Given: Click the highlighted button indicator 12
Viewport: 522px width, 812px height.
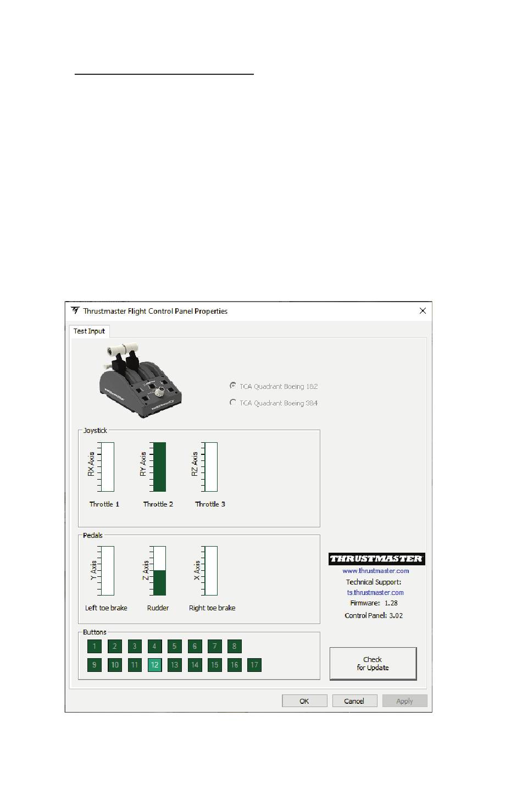Looking at the screenshot, I should pyautogui.click(x=154, y=665).
